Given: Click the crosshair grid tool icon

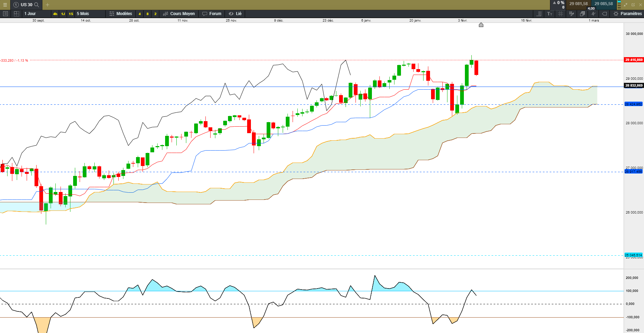Looking at the screenshot, I should point(561,14).
